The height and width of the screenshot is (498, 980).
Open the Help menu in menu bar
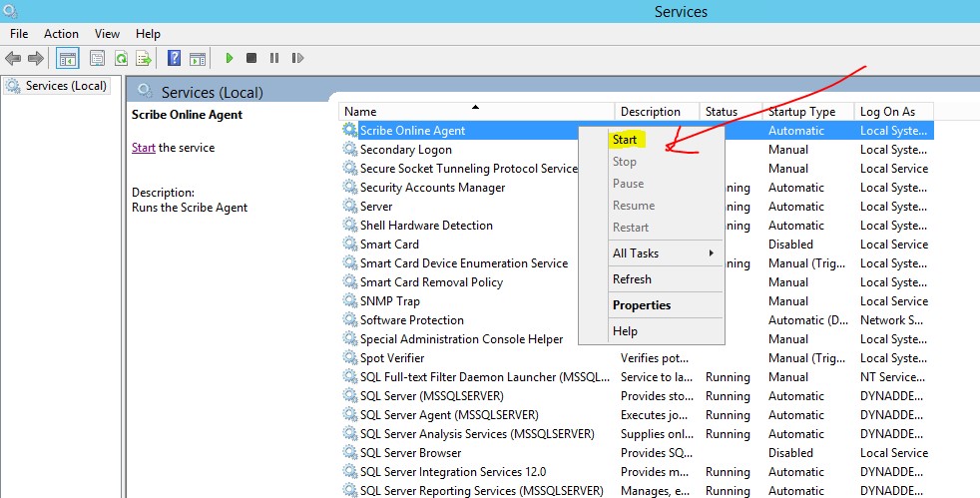pyautogui.click(x=148, y=34)
